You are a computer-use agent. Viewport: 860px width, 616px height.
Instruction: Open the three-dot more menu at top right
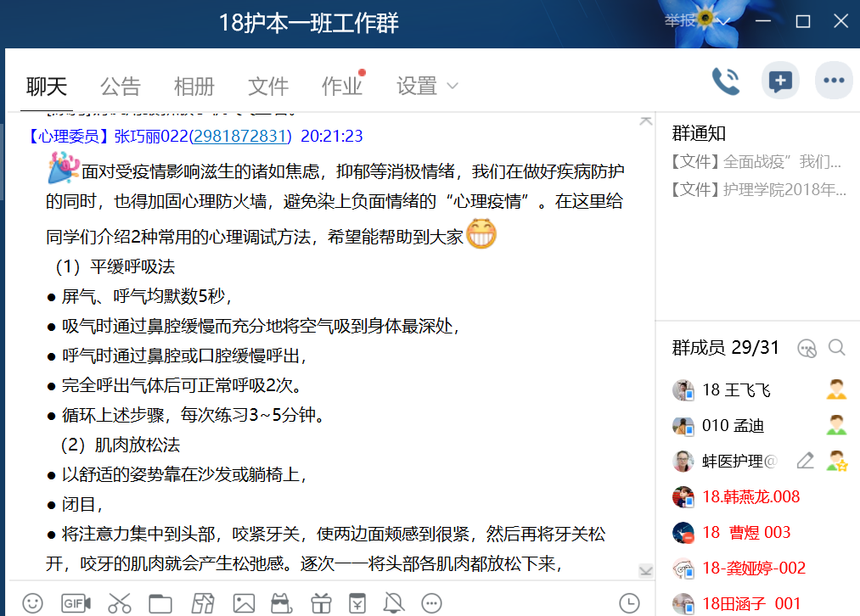[x=834, y=81]
